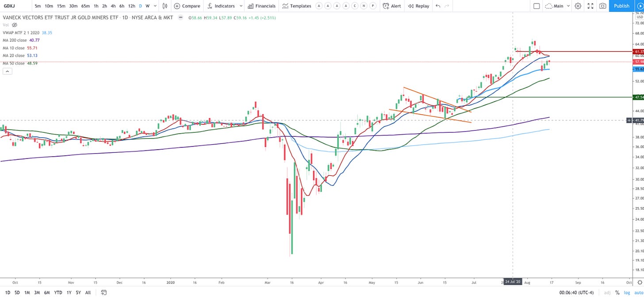Select 5m timeframe
This screenshot has height=297, width=644.
38,6
